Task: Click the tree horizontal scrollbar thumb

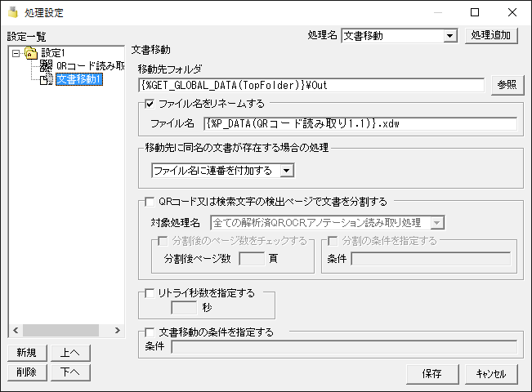Action: pyautogui.click(x=60, y=330)
